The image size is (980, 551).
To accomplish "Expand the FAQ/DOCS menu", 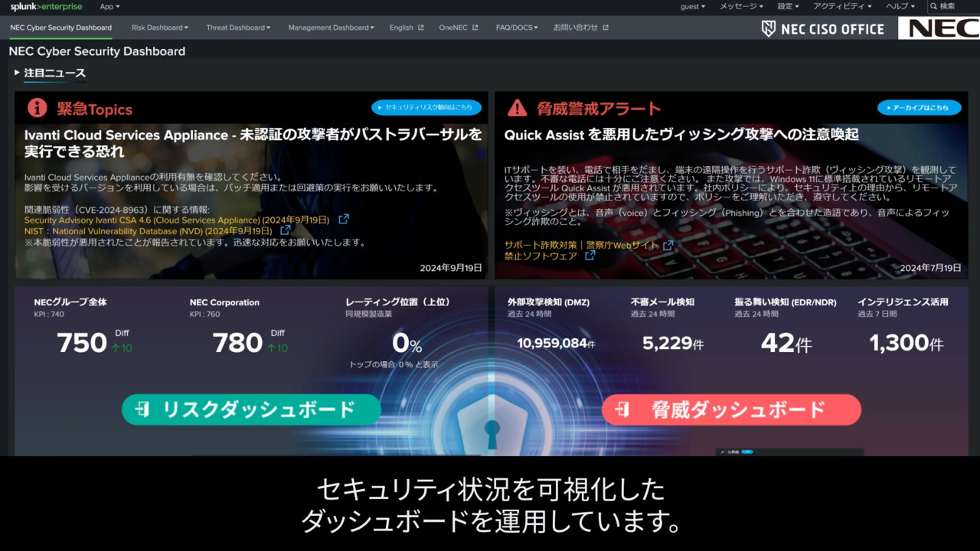I will [517, 28].
